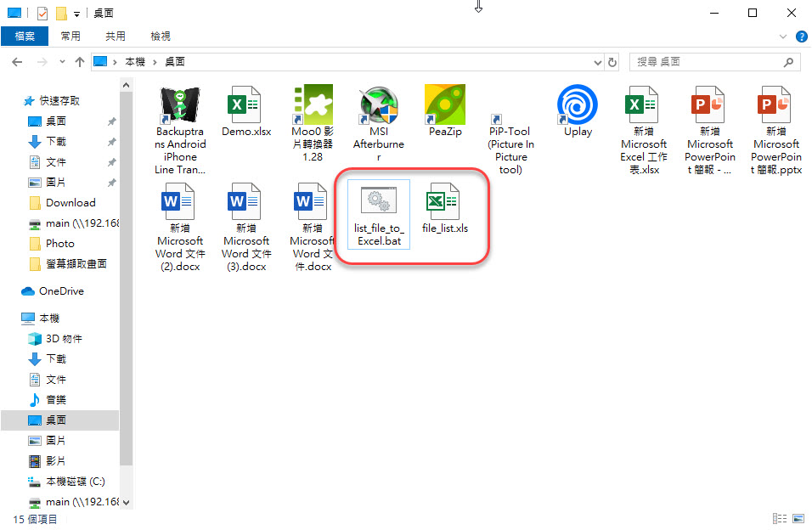Screen dimensions: 812x530
Task: Click the back navigation arrow
Action: pos(17,62)
